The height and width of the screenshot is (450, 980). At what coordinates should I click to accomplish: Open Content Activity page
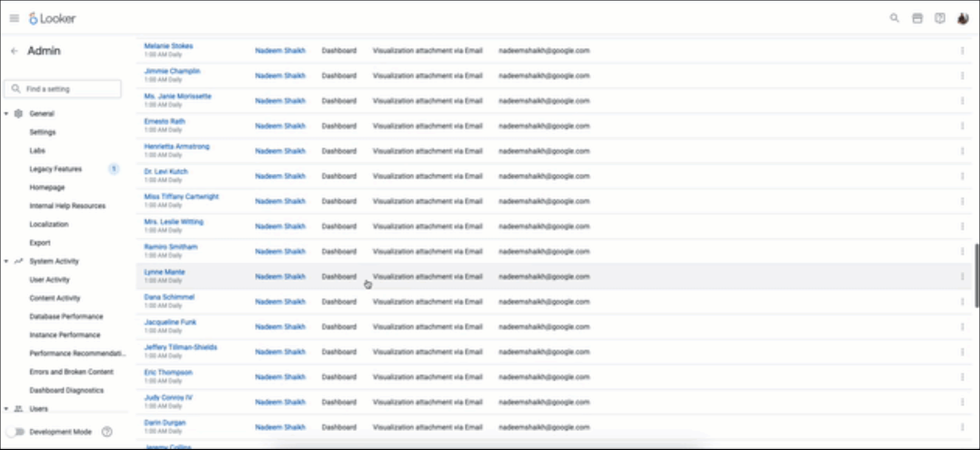(55, 298)
